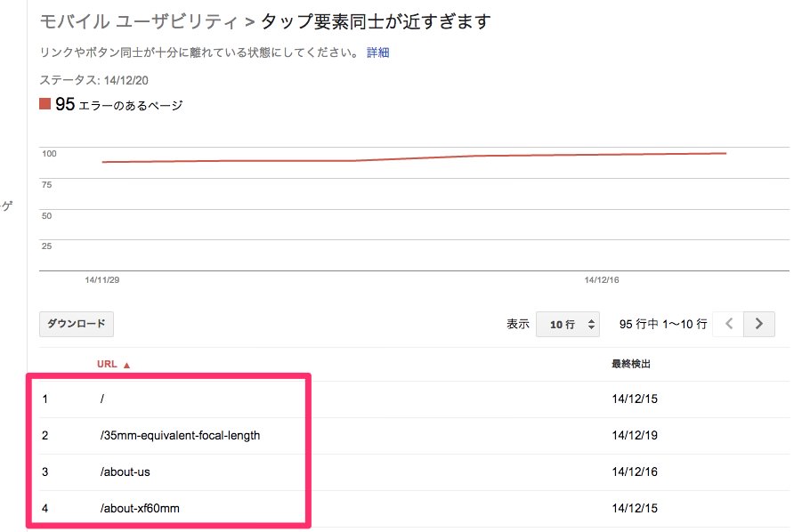Click the next page arrow button
This screenshot has height=532, width=810.
(x=759, y=324)
